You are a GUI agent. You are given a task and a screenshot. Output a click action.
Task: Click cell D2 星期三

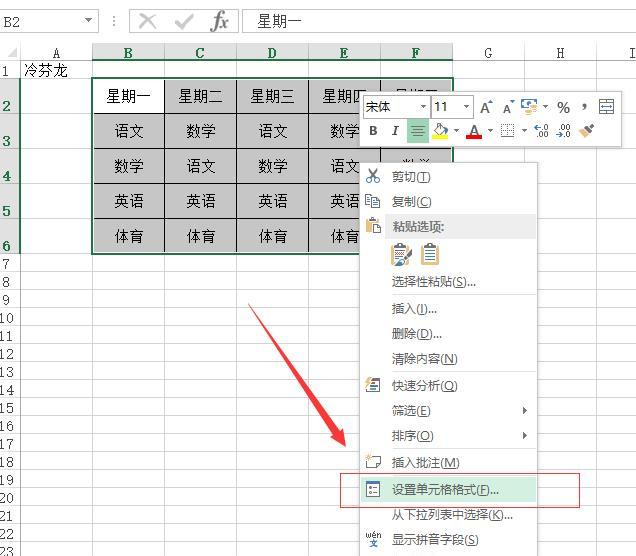pos(272,96)
